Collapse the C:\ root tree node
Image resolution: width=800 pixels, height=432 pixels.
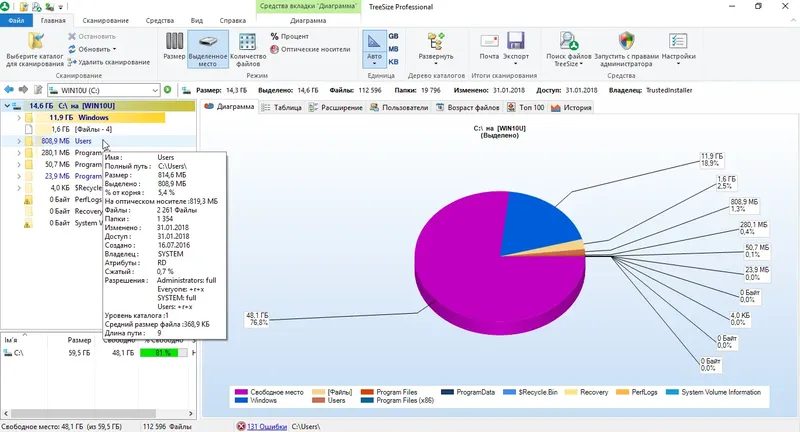pos(7,106)
